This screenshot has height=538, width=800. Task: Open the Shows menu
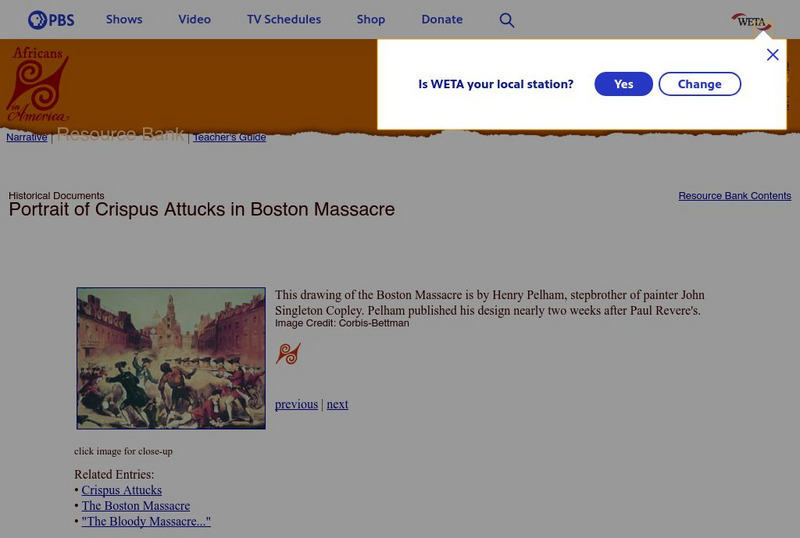[x=124, y=19]
